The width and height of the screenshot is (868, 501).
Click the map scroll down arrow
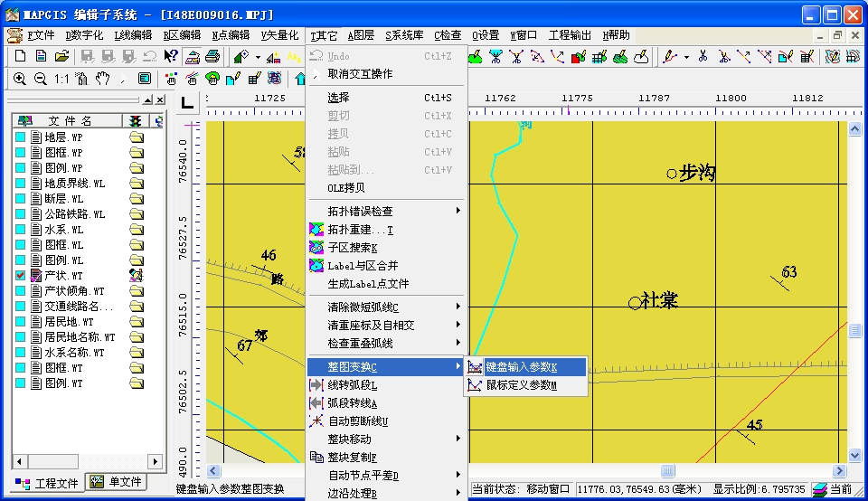pyautogui.click(x=854, y=456)
